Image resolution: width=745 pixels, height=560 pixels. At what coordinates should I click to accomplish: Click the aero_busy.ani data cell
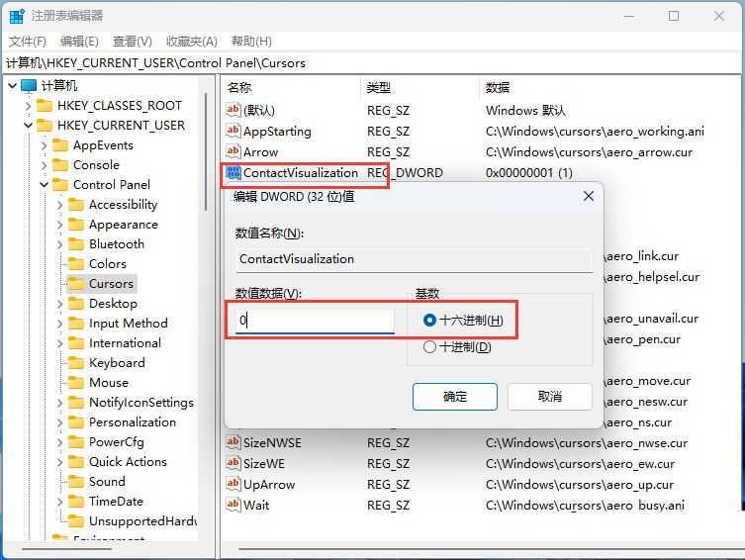pos(585,506)
